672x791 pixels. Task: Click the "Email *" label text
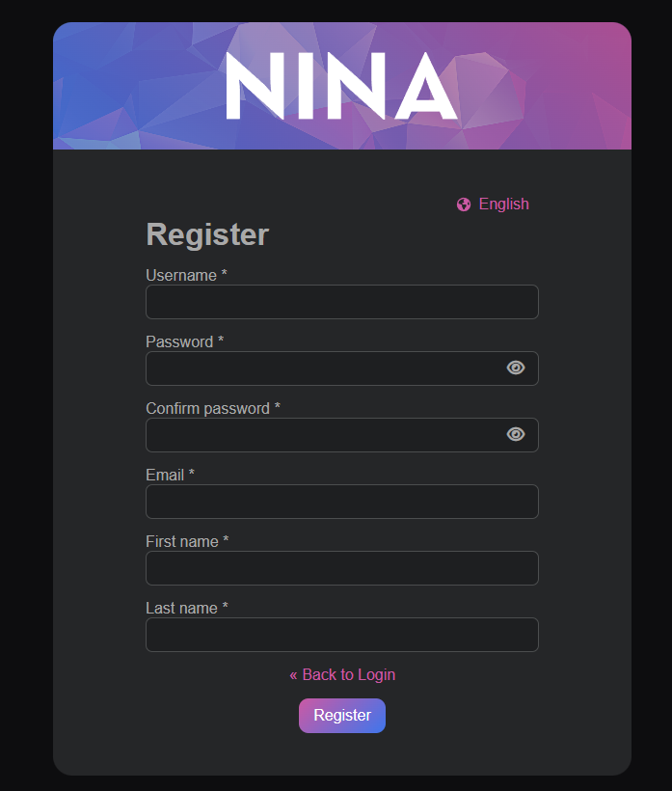click(x=170, y=476)
